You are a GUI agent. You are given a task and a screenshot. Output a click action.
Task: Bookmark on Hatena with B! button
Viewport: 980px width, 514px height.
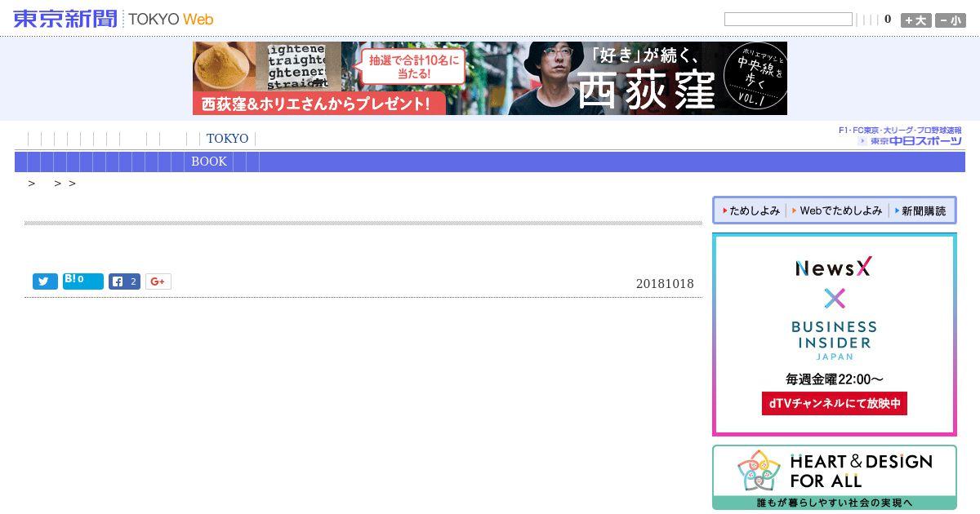click(x=83, y=281)
